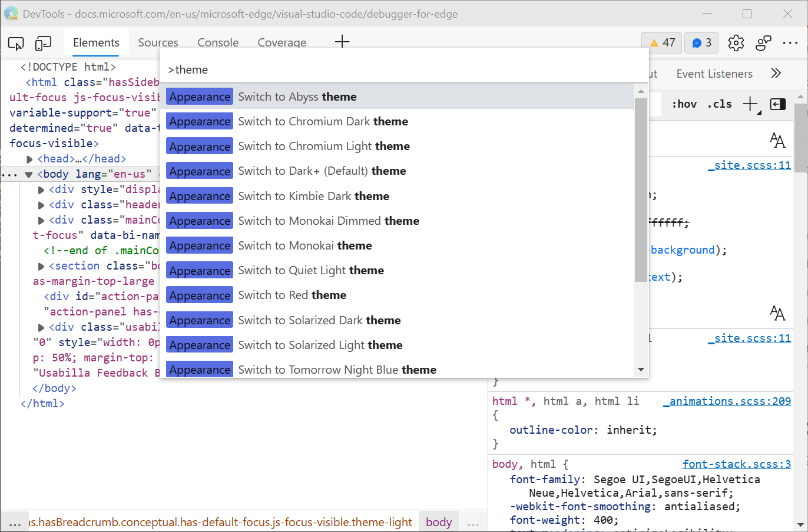This screenshot has width=808, height=532.
Task: Collapse the body element node
Action: (28, 174)
